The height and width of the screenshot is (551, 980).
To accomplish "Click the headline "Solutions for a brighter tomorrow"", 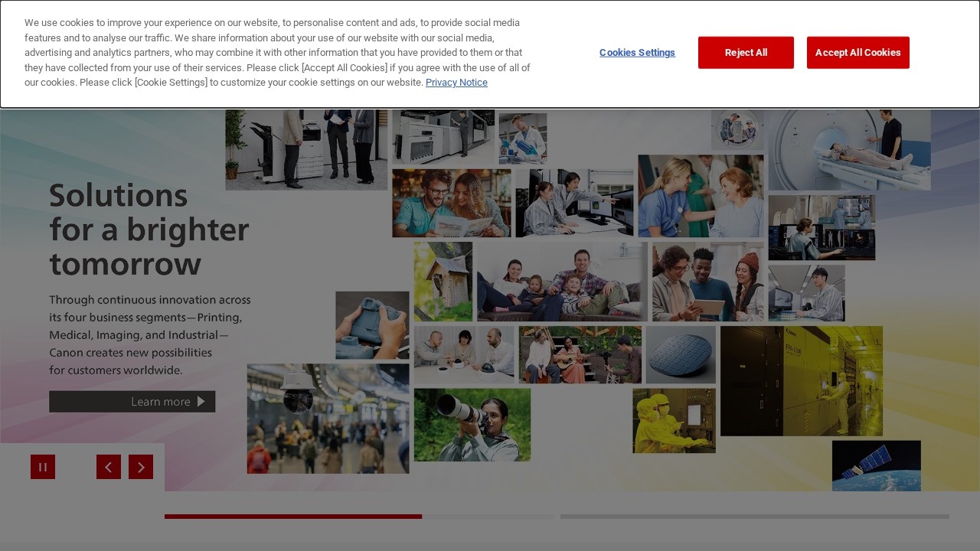I will (x=149, y=230).
